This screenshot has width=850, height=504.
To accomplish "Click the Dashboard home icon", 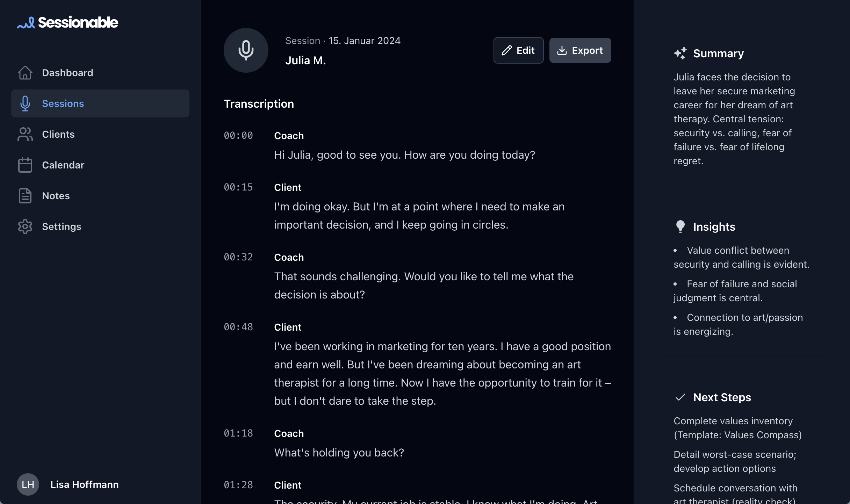I will (x=25, y=73).
